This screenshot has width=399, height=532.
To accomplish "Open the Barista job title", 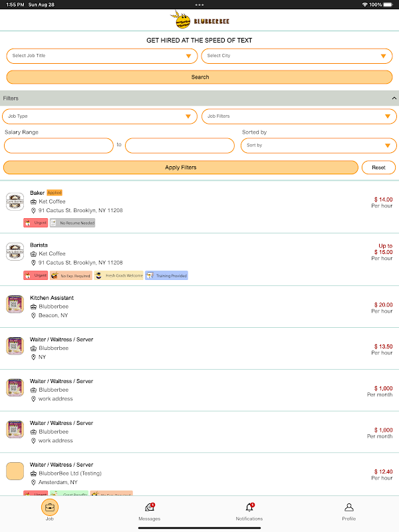I will tap(39, 245).
